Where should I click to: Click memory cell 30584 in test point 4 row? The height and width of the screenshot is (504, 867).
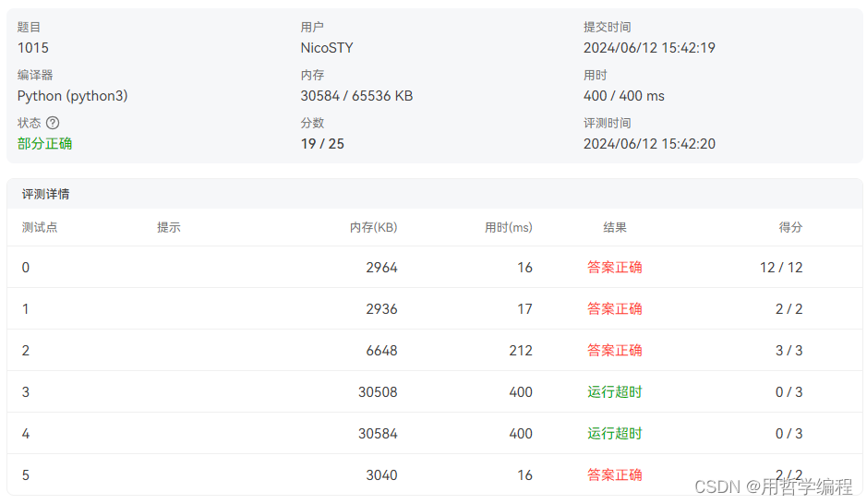click(378, 433)
